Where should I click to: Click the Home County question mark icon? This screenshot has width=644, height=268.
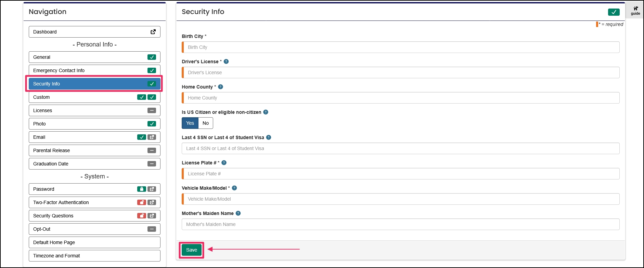220,87
